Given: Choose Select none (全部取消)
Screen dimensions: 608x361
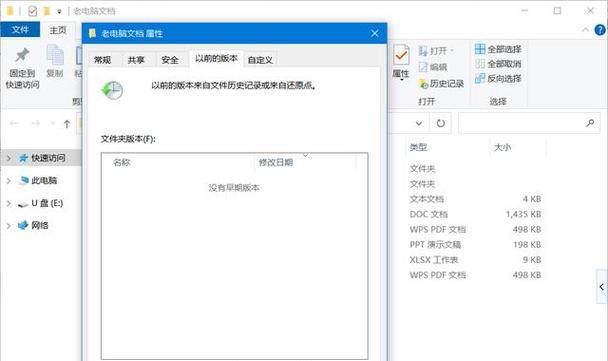Looking at the screenshot, I should (498, 64).
